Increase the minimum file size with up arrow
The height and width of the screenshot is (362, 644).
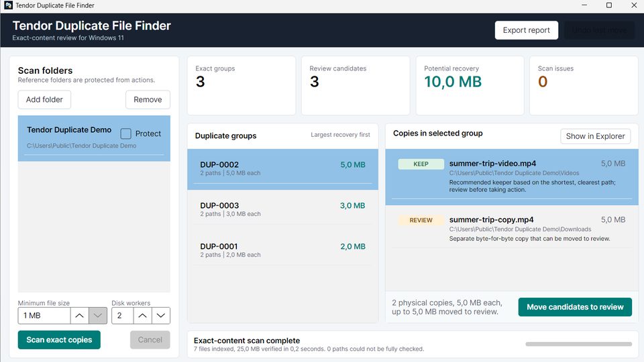point(79,316)
